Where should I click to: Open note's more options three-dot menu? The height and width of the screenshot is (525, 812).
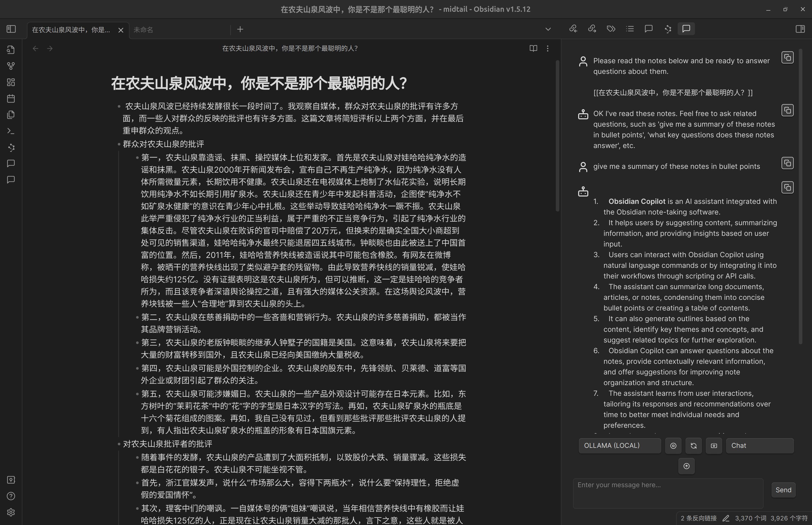pyautogui.click(x=548, y=48)
